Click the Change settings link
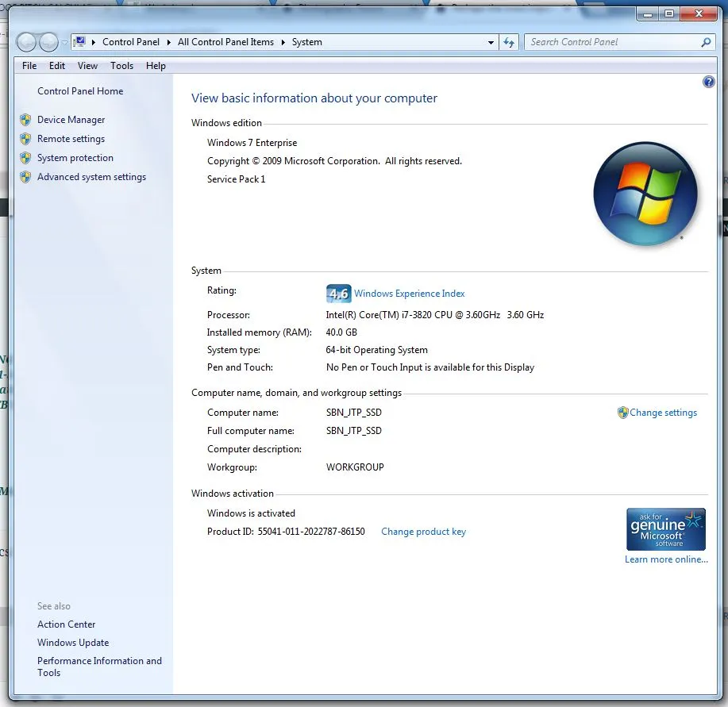This screenshot has width=728, height=707. 663,413
